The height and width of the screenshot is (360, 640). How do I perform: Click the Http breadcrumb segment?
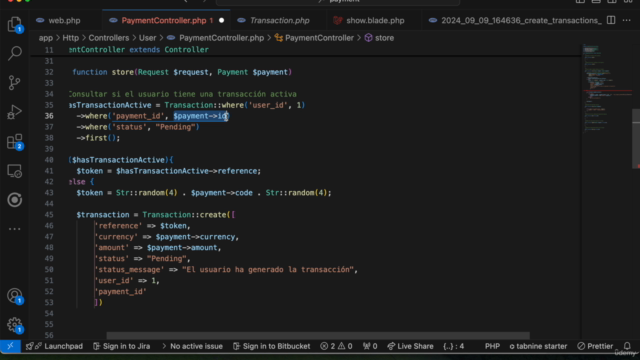pyautogui.click(x=71, y=38)
